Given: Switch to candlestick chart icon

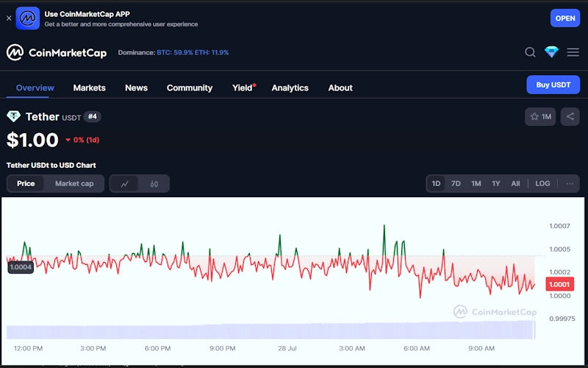Looking at the screenshot, I should (154, 184).
